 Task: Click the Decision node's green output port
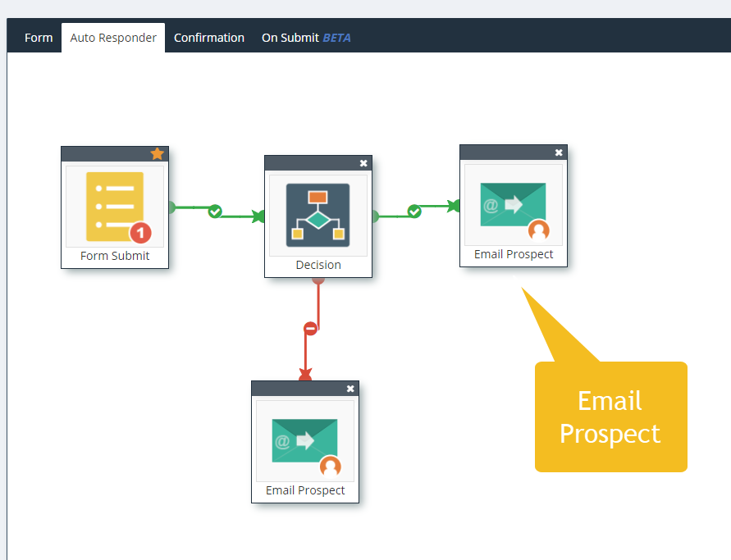click(x=376, y=216)
